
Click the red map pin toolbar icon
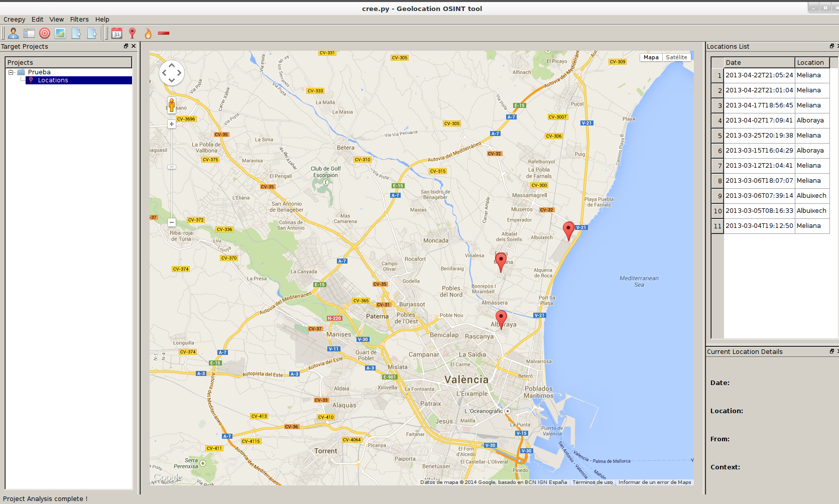132,33
